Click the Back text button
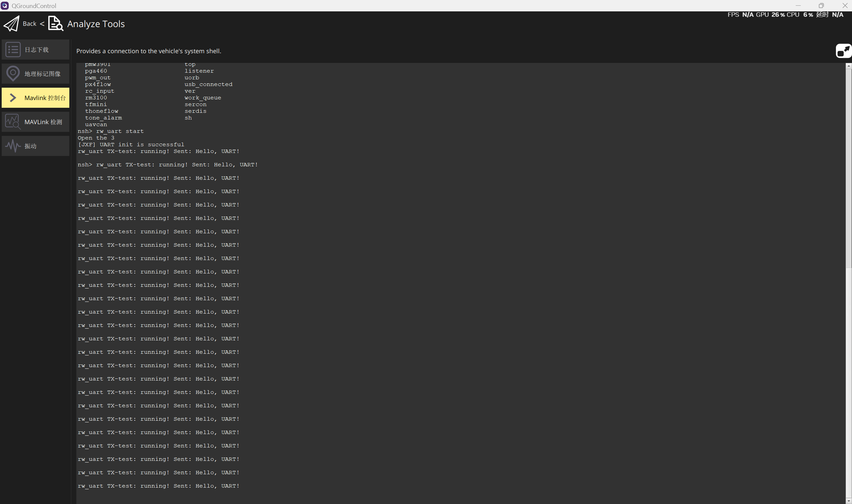This screenshot has height=504, width=852. click(29, 24)
